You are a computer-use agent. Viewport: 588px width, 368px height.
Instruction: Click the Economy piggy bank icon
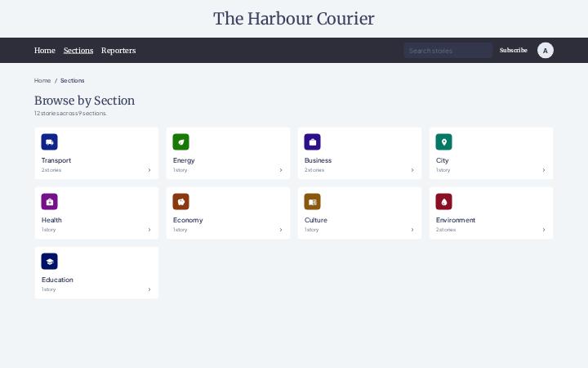(180, 202)
